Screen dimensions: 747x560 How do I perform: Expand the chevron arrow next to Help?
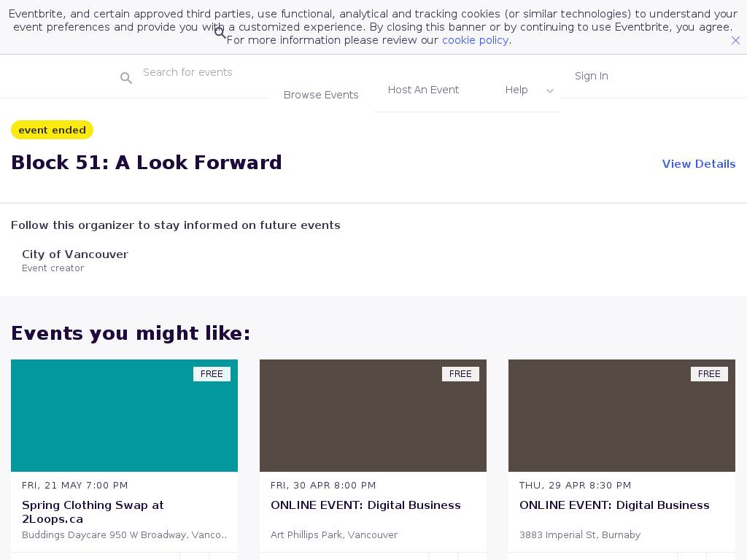point(550,91)
